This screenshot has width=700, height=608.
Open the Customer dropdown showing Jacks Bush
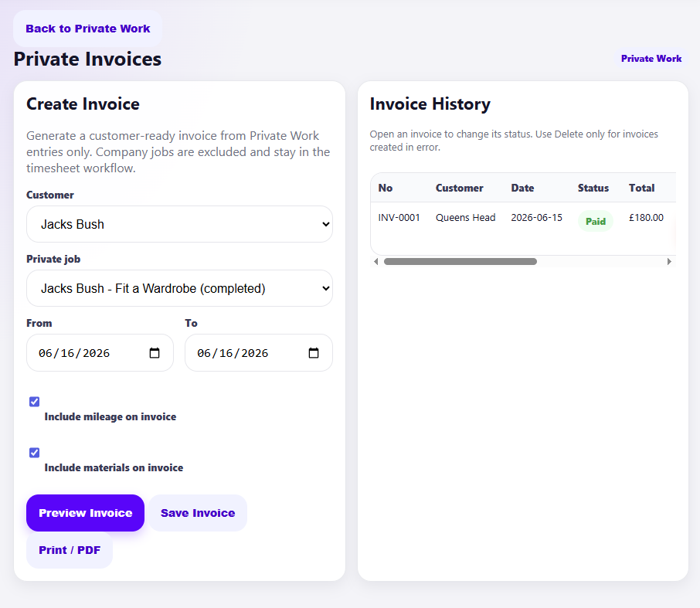point(179,224)
